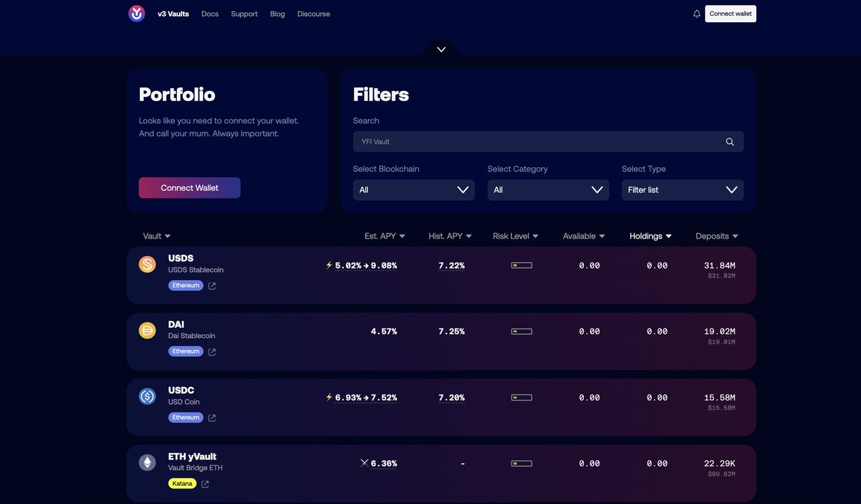Open DAI vault external link icon
This screenshot has width=861, height=504.
tap(212, 351)
